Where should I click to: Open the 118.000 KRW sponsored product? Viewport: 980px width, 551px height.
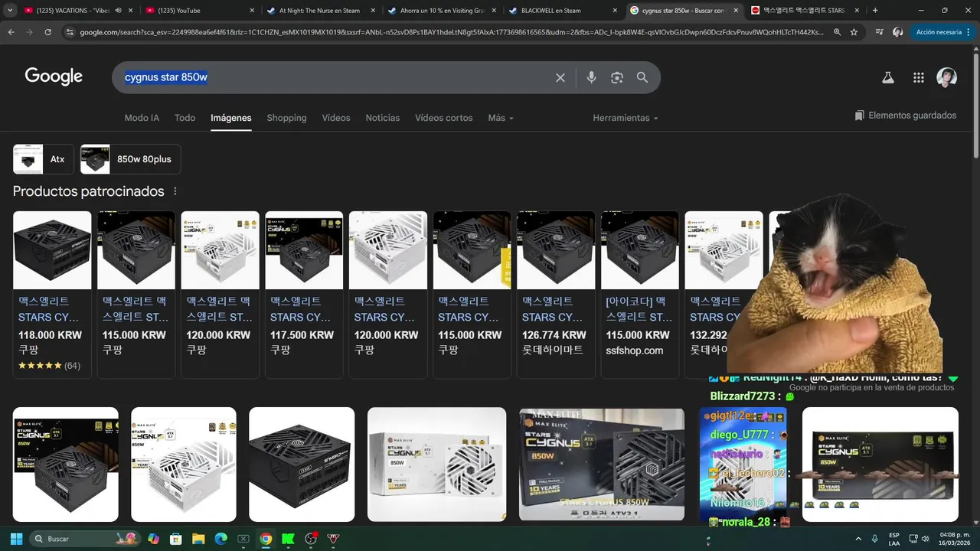(x=52, y=295)
